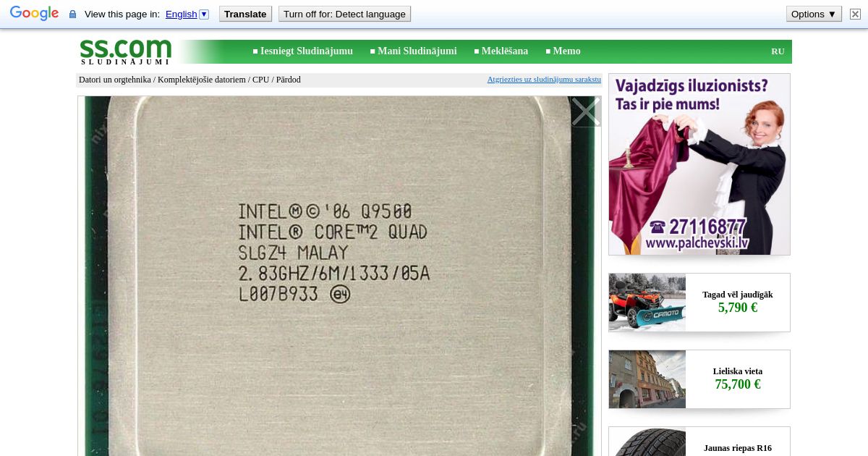
Task: Click the Pārdod breadcrumb
Action: [289, 80]
